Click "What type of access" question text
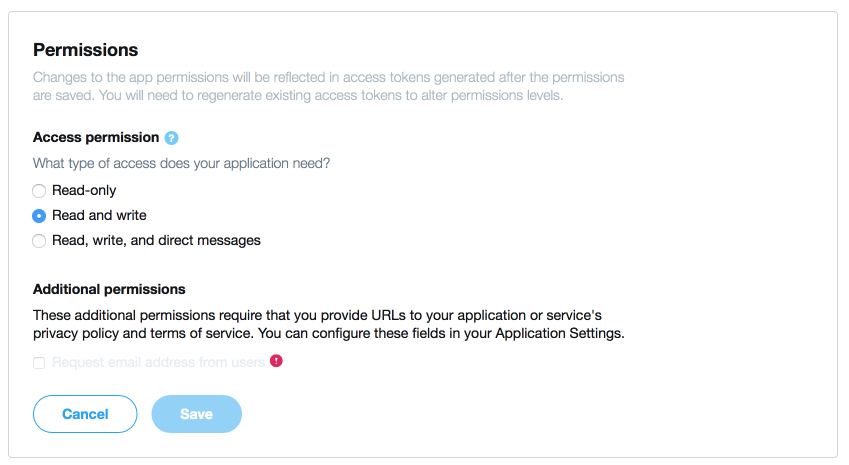Viewport: 849px width, 465px height. click(x=181, y=163)
